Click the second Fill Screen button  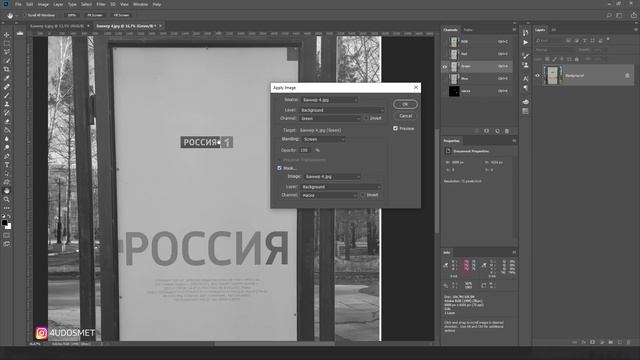(121, 15)
